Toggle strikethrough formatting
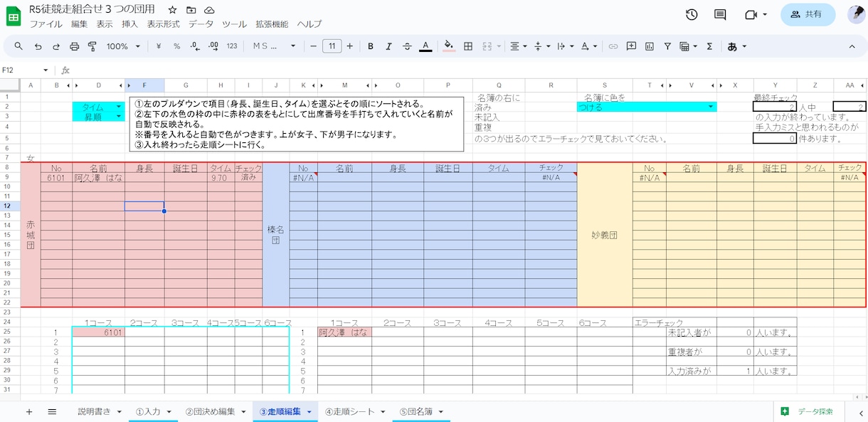Screen dimensions: 868x422 pos(407,46)
